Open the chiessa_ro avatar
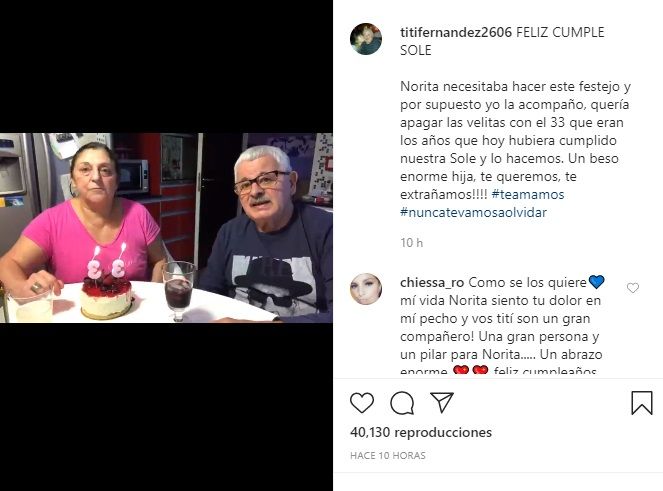Screen dimensions: 663x491 click(366, 289)
